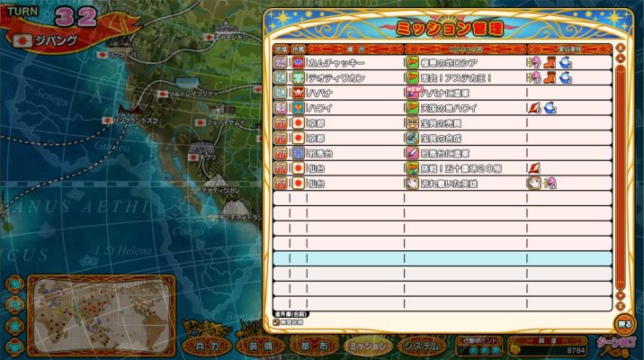Click the scroll-up arrow under the top scroll button

click(x=621, y=58)
